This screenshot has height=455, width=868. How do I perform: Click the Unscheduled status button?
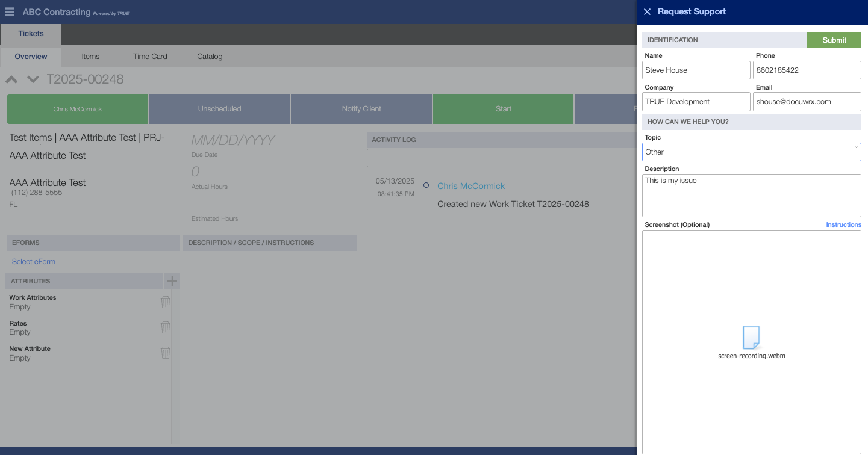[219, 109]
